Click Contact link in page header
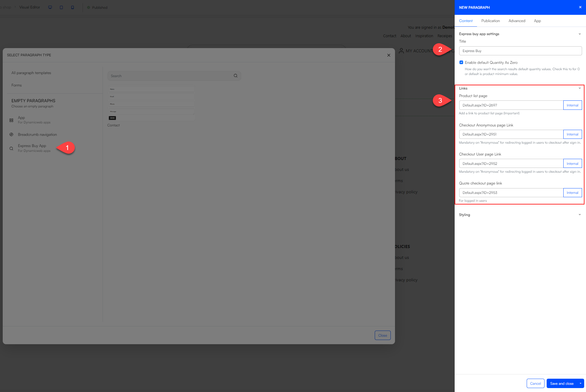Screen dimensions: 586x392 (390, 36)
